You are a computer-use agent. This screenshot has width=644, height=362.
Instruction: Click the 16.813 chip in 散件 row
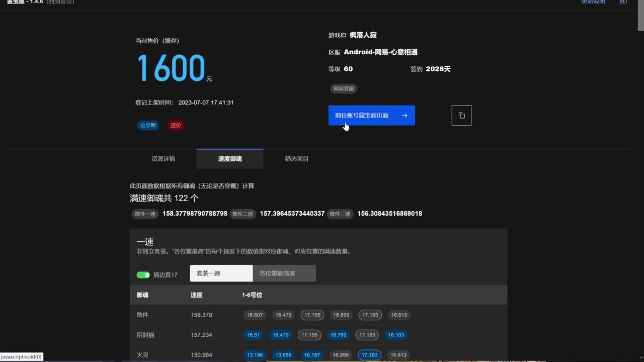(399, 315)
